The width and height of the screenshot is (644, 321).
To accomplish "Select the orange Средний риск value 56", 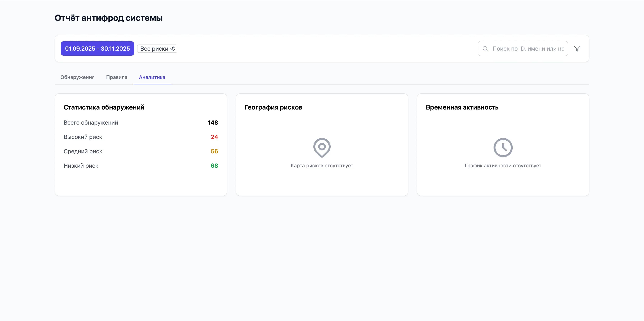I will (214, 151).
